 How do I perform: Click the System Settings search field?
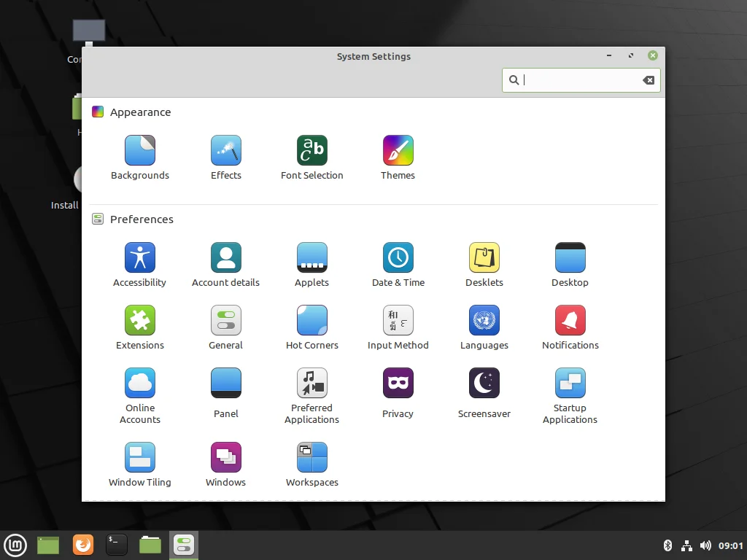580,80
